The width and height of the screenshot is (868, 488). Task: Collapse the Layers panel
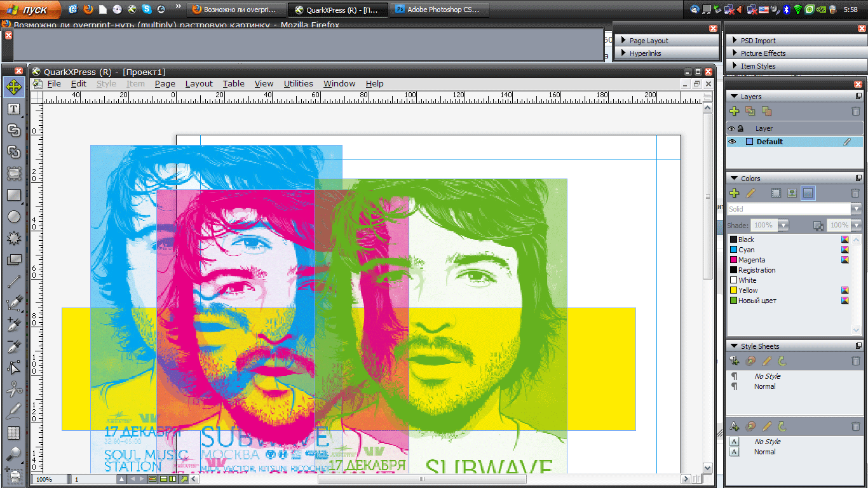[733, 97]
